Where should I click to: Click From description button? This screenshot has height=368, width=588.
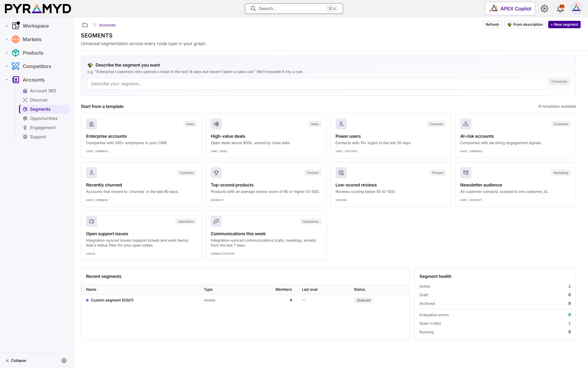tap(525, 25)
